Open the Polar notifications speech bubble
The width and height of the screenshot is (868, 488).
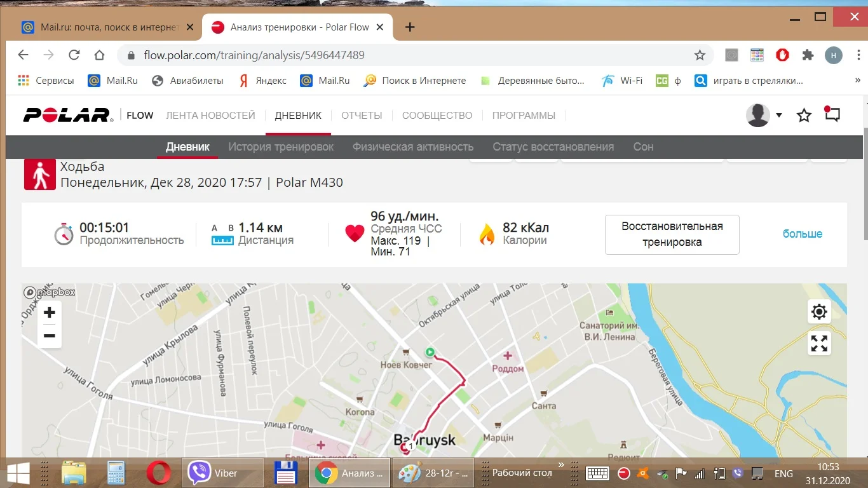832,114
